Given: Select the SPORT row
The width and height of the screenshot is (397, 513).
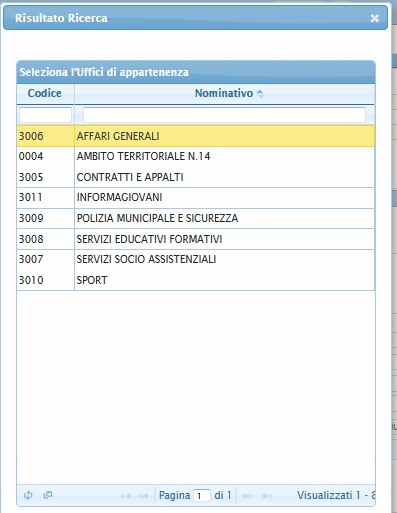Looking at the screenshot, I should tap(196, 280).
